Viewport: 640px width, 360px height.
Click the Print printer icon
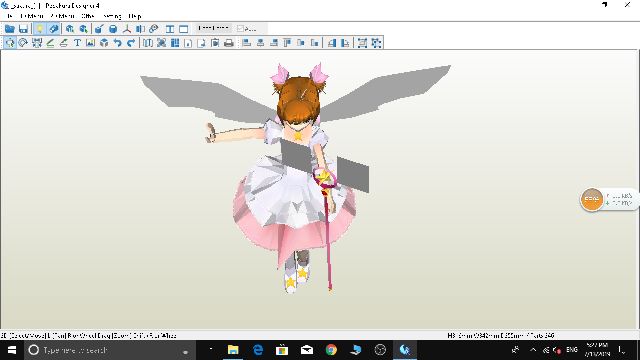pos(229,42)
